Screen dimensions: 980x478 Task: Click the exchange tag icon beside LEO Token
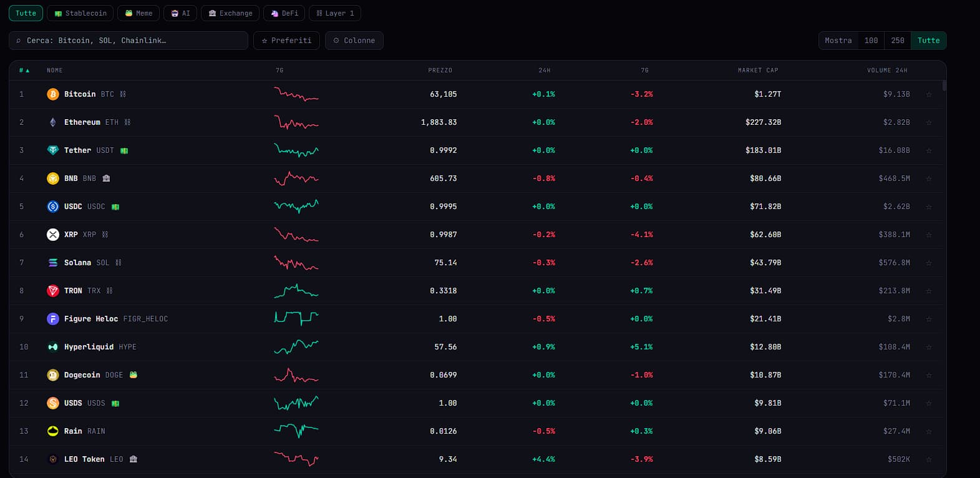133,459
